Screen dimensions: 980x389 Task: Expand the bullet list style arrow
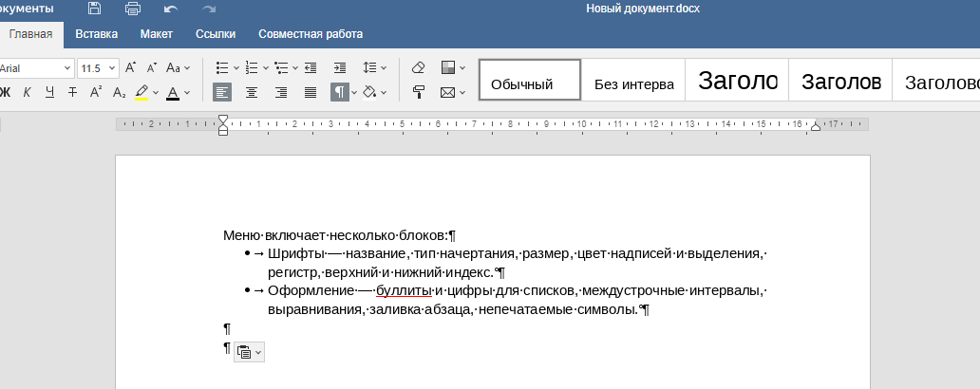(x=236, y=68)
